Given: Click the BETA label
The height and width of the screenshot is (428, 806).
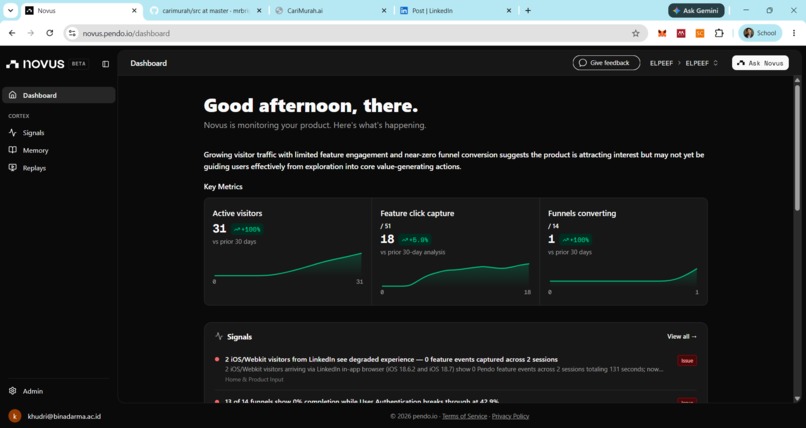Looking at the screenshot, I should coord(79,64).
